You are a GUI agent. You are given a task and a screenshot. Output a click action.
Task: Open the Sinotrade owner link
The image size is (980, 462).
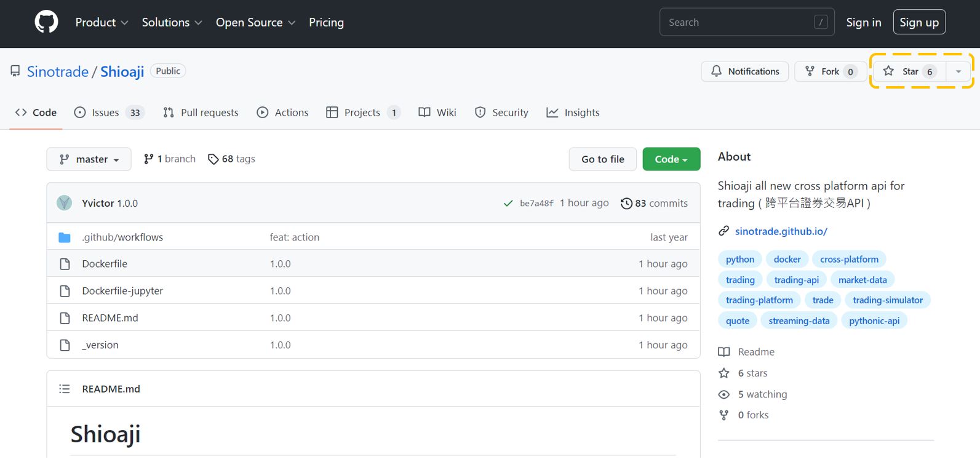[58, 71]
